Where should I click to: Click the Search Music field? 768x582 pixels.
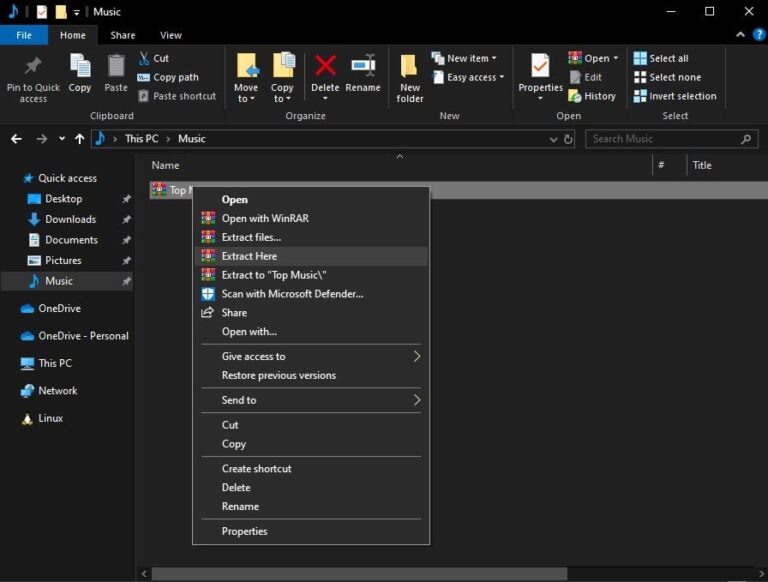[x=672, y=139]
